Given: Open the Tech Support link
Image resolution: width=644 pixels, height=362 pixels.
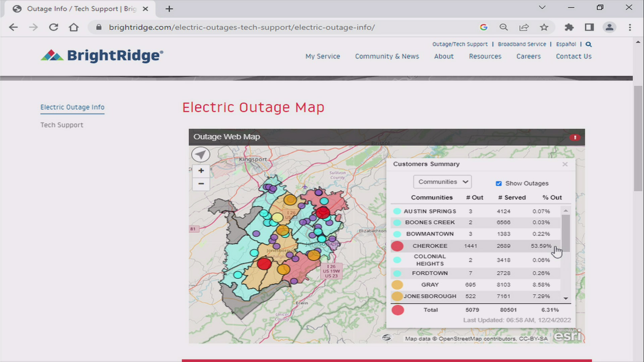Looking at the screenshot, I should [x=62, y=125].
